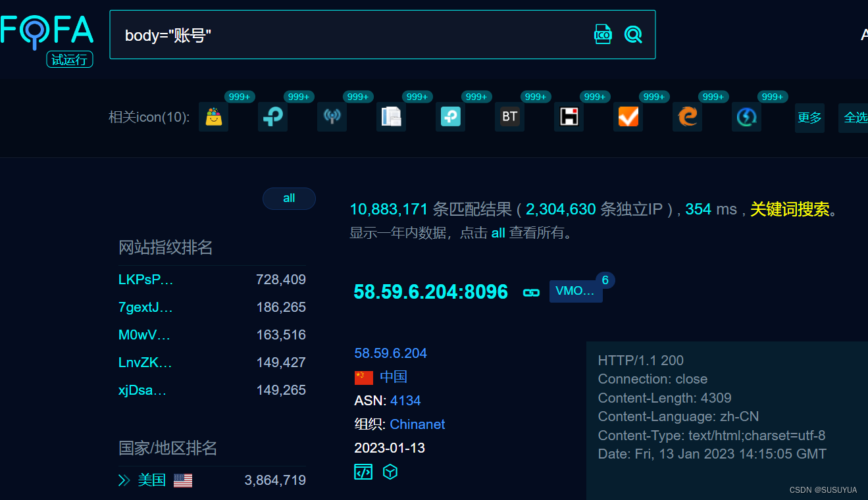Click the 163,516 count

(x=281, y=335)
